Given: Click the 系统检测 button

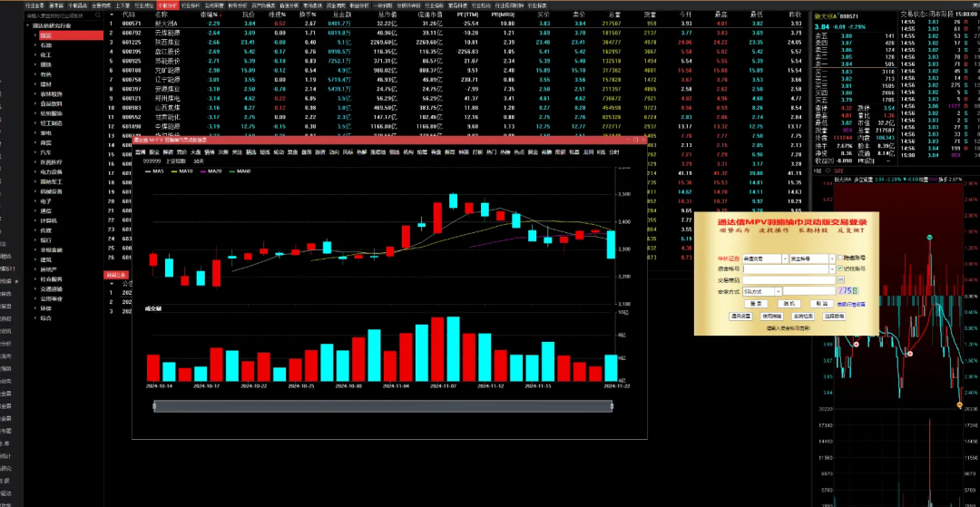Looking at the screenshot, I should click(803, 317).
